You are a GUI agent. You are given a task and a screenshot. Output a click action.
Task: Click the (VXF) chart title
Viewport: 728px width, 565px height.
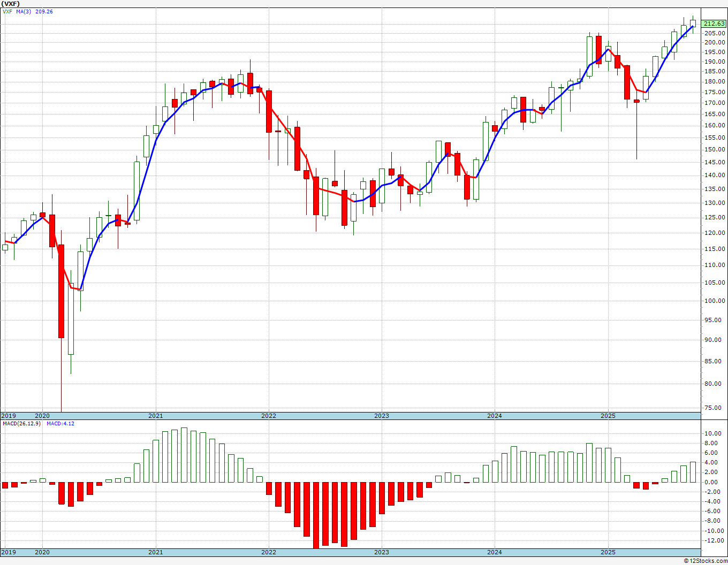tap(11, 4)
